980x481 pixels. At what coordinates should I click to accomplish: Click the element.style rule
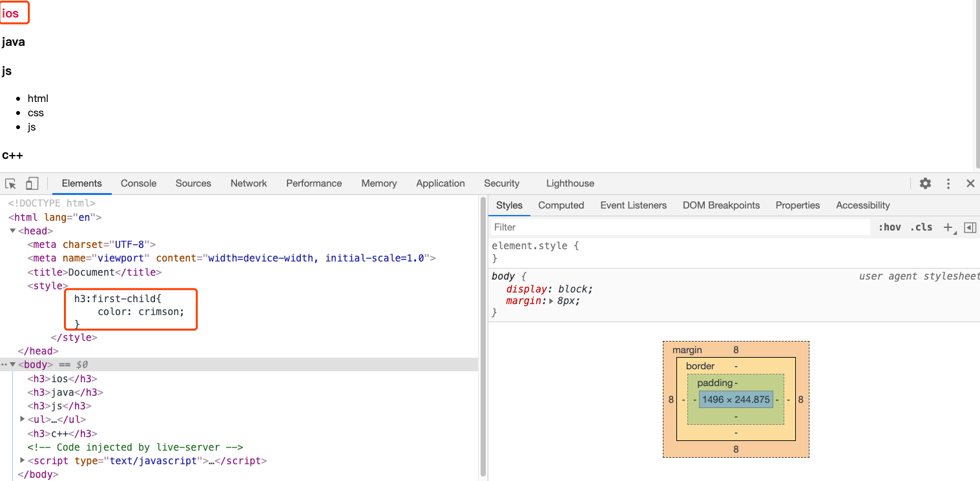tap(536, 246)
